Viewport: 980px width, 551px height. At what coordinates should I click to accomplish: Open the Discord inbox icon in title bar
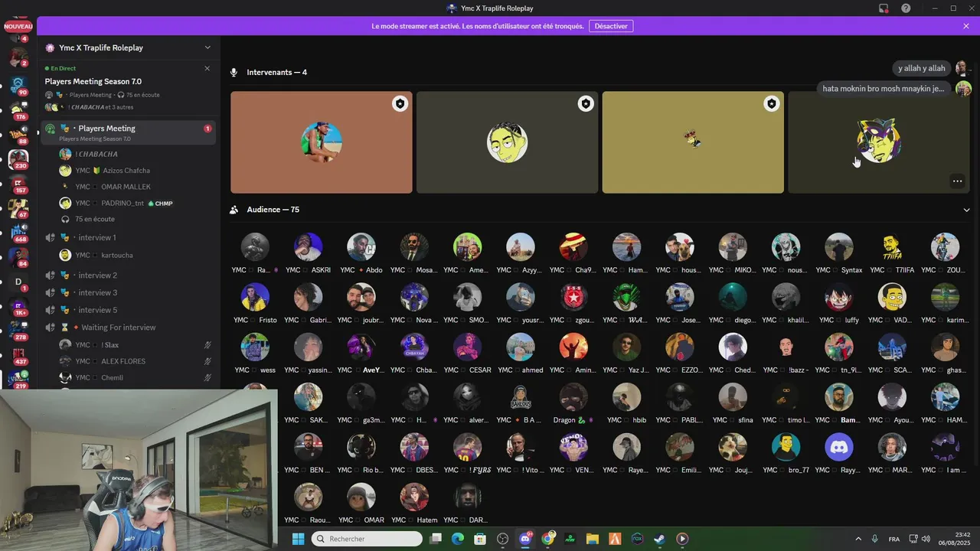pyautogui.click(x=884, y=8)
